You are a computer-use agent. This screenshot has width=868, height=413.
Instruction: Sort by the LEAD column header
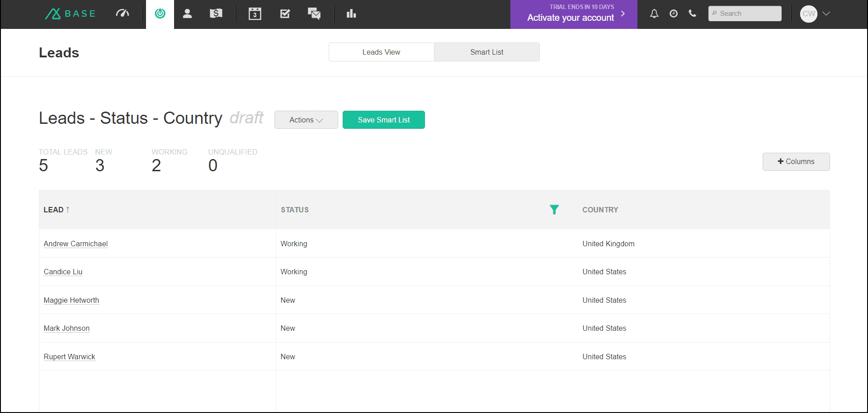click(57, 210)
